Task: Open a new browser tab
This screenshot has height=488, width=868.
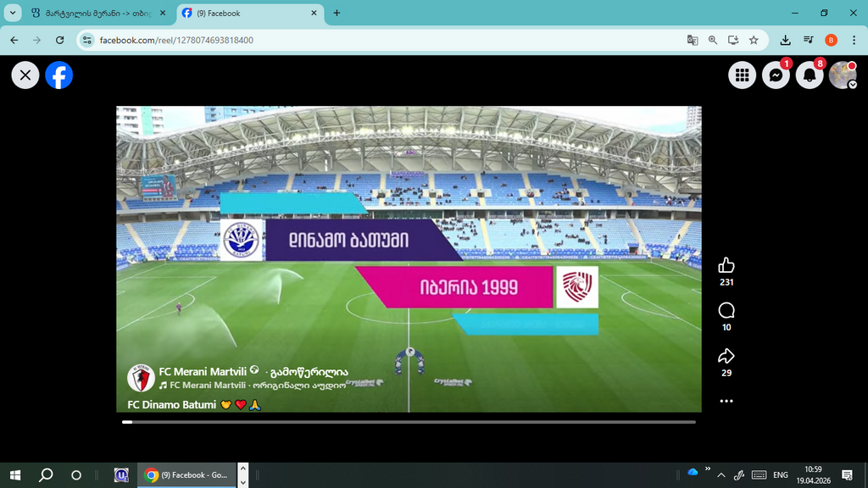Action: coord(337,13)
